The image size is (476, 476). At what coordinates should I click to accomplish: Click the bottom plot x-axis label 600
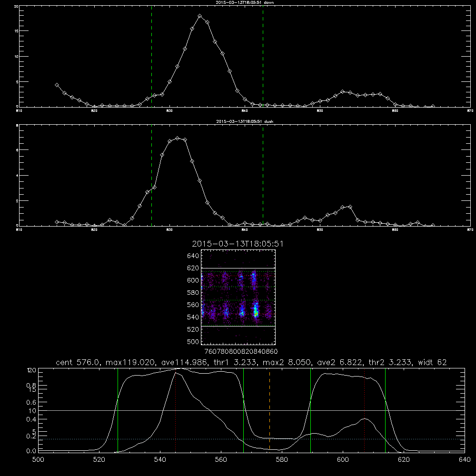pyautogui.click(x=343, y=459)
